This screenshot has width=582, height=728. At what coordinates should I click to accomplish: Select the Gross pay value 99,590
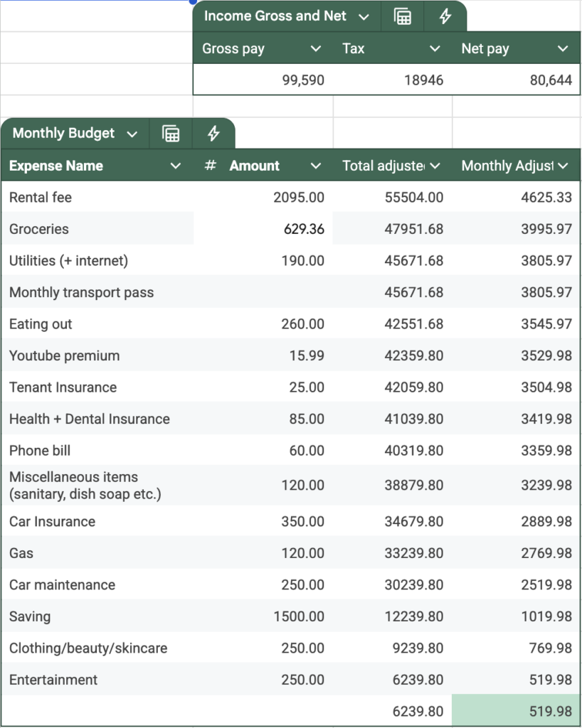coord(263,80)
